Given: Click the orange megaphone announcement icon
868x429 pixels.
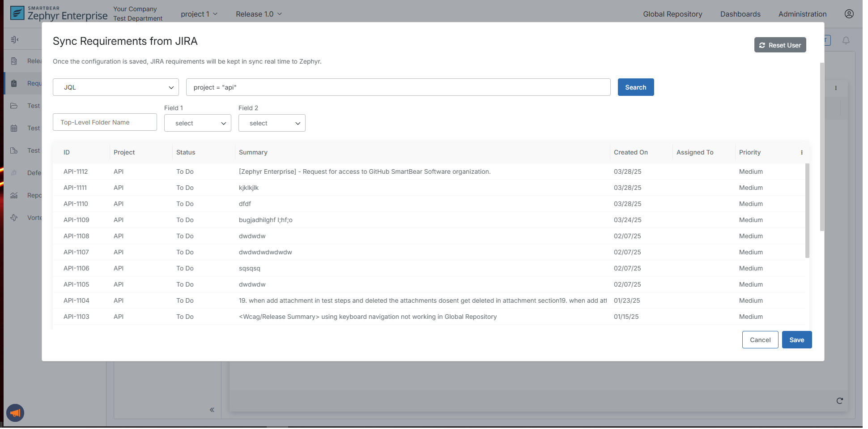Looking at the screenshot, I should (15, 412).
